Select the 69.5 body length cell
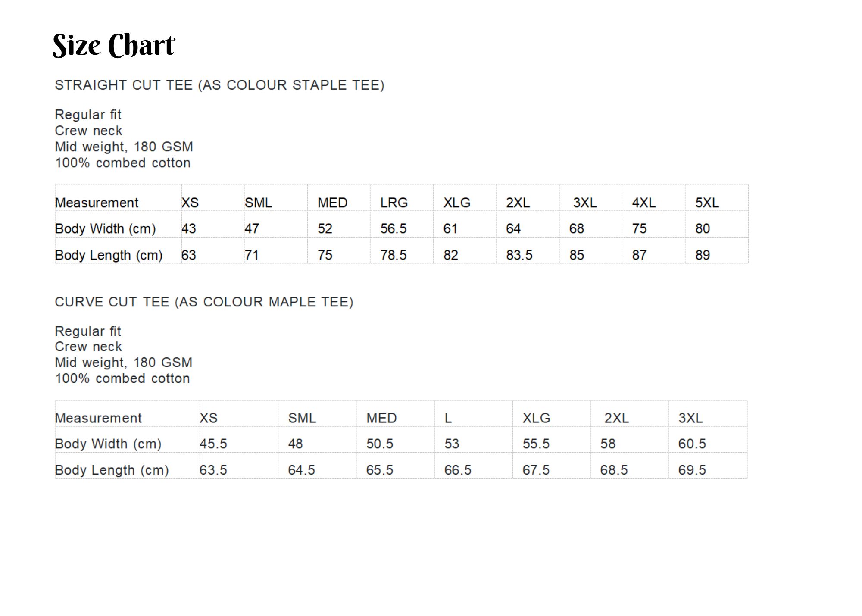The height and width of the screenshot is (616, 862). click(692, 470)
